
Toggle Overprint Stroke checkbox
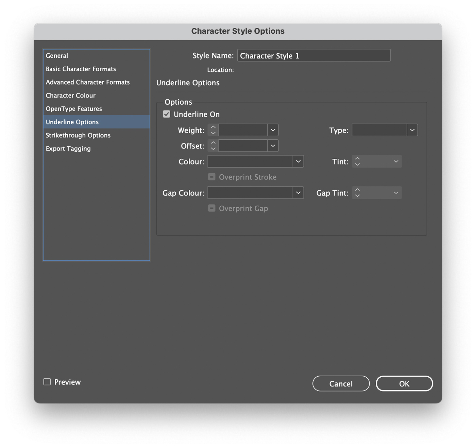coord(212,177)
